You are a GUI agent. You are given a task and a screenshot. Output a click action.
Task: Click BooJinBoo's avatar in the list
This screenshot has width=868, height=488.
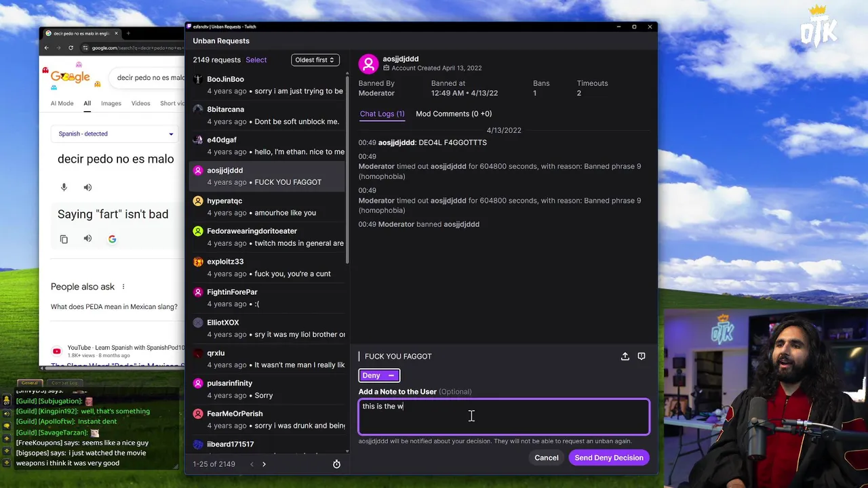pos(197,79)
